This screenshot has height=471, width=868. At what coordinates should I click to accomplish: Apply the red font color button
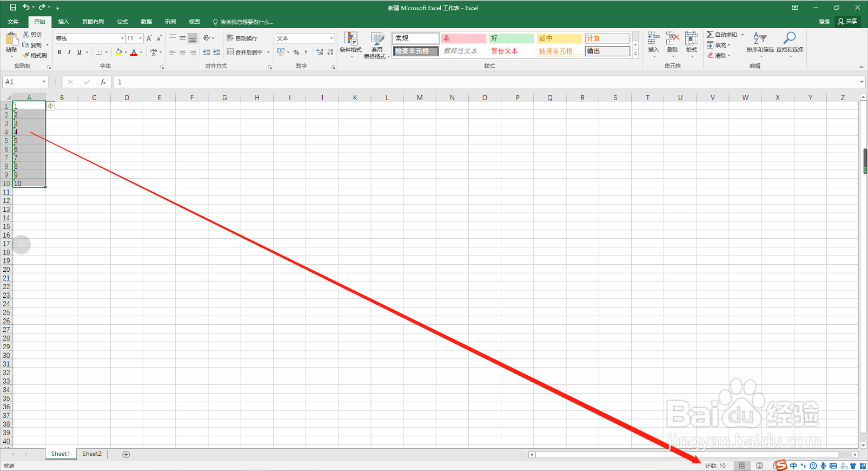(x=134, y=53)
